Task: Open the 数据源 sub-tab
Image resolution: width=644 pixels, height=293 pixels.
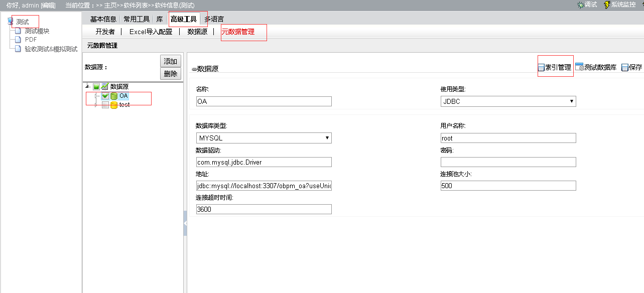Action: coord(197,32)
